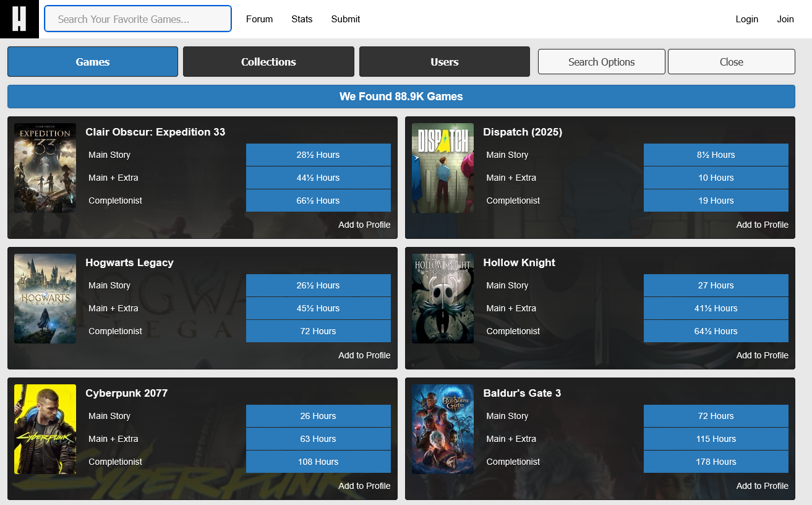
Task: Add Dispatch (2025) to profile
Action: pos(762,225)
